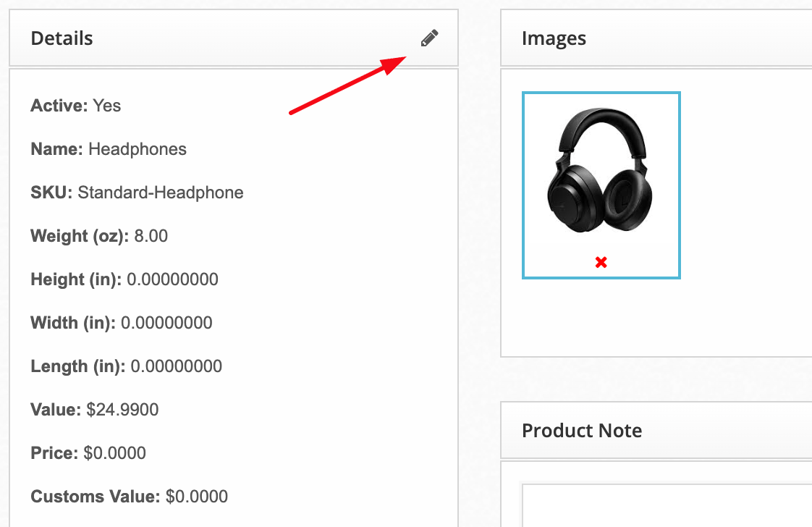Click the SKU label text

(x=51, y=193)
